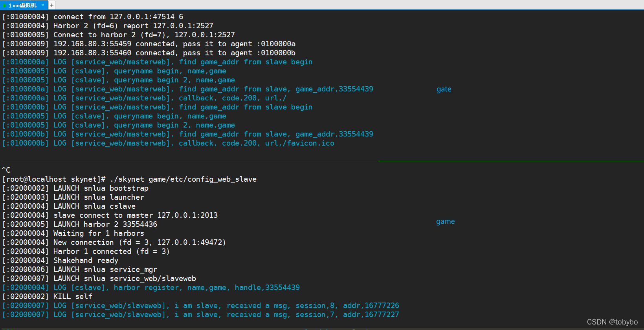This screenshot has height=330, width=644.
Task: Click line "Waiting for 1 harbors"
Action: pos(73,233)
